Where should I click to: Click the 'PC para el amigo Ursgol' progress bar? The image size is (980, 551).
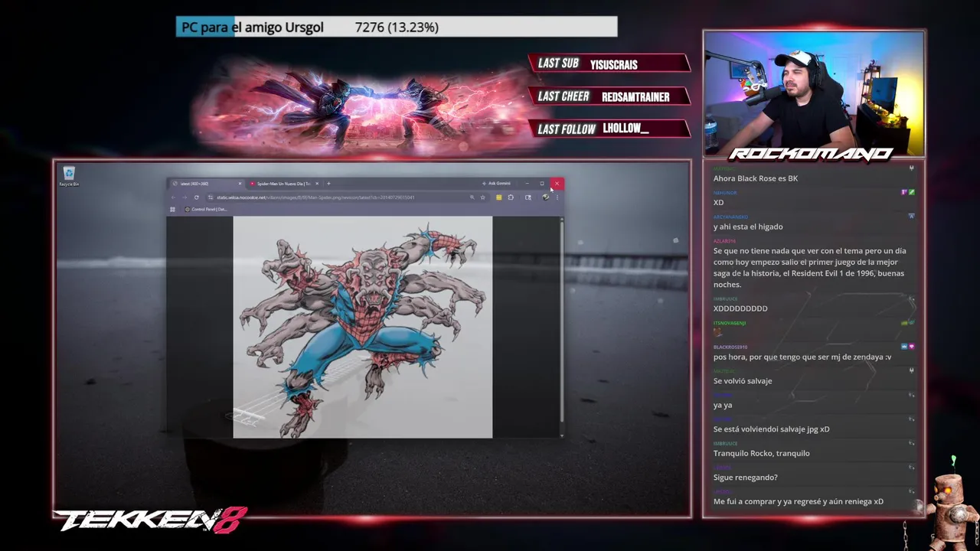click(397, 27)
